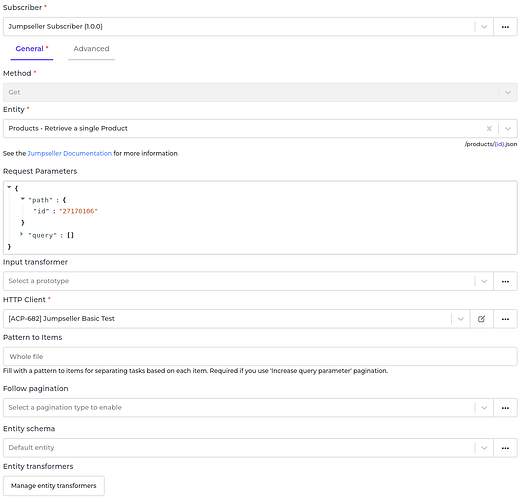The width and height of the screenshot is (524, 500).
Task: Click Jumpseller Subscriber (1.0.0) value
Action: click(x=55, y=27)
